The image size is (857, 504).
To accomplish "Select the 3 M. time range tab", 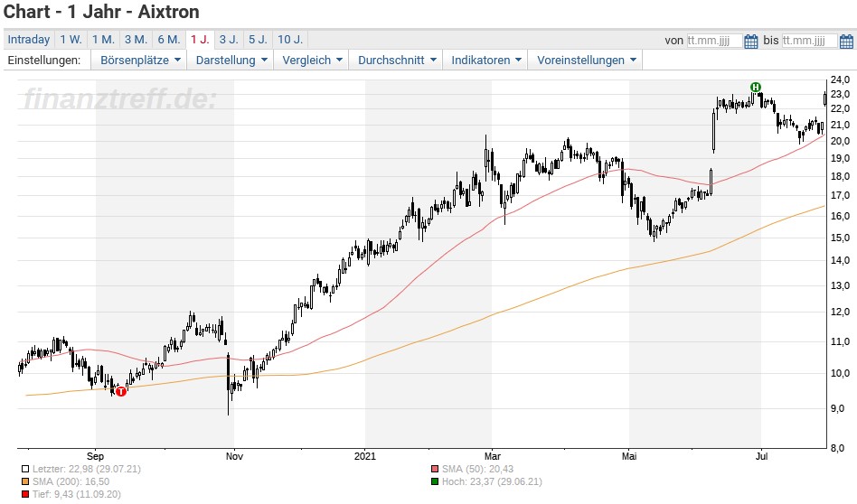I will [136, 40].
